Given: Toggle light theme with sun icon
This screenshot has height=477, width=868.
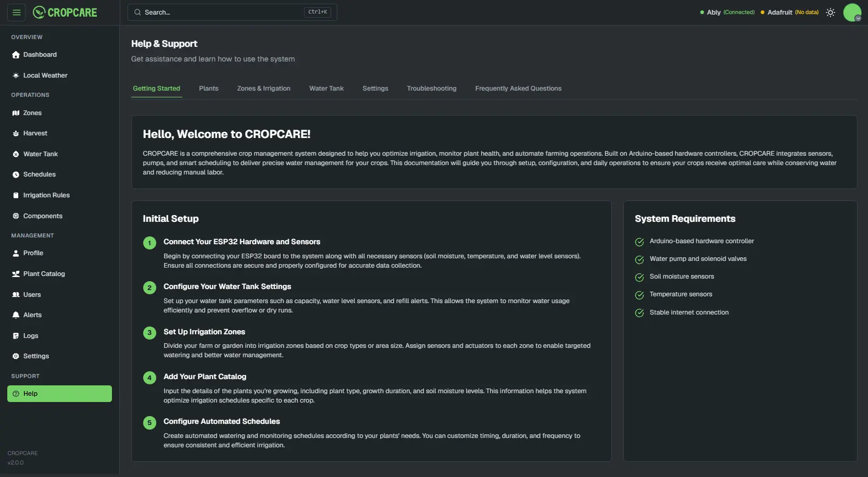Looking at the screenshot, I should coord(831,12).
